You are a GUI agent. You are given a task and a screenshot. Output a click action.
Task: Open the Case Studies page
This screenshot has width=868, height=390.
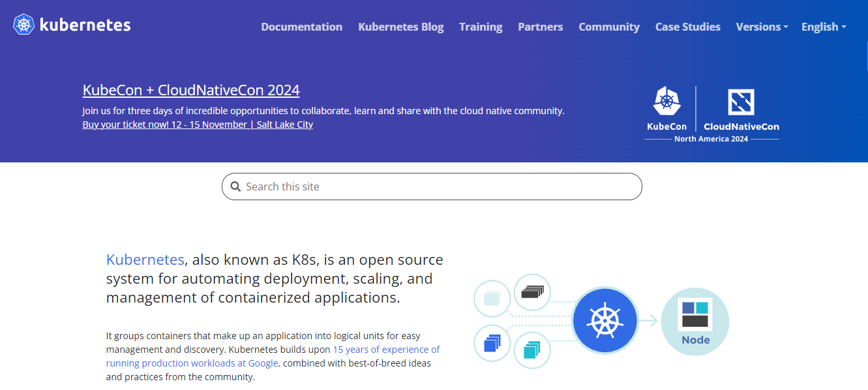coord(687,27)
